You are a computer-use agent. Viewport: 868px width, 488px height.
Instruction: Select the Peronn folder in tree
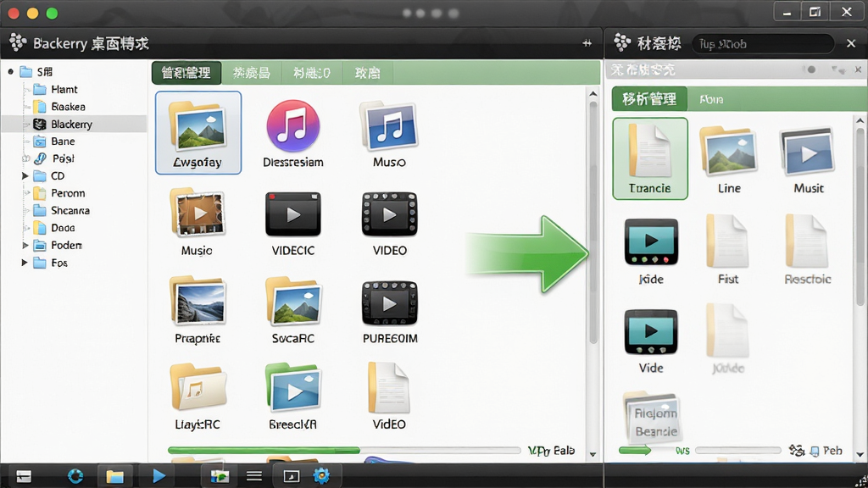tap(59, 193)
